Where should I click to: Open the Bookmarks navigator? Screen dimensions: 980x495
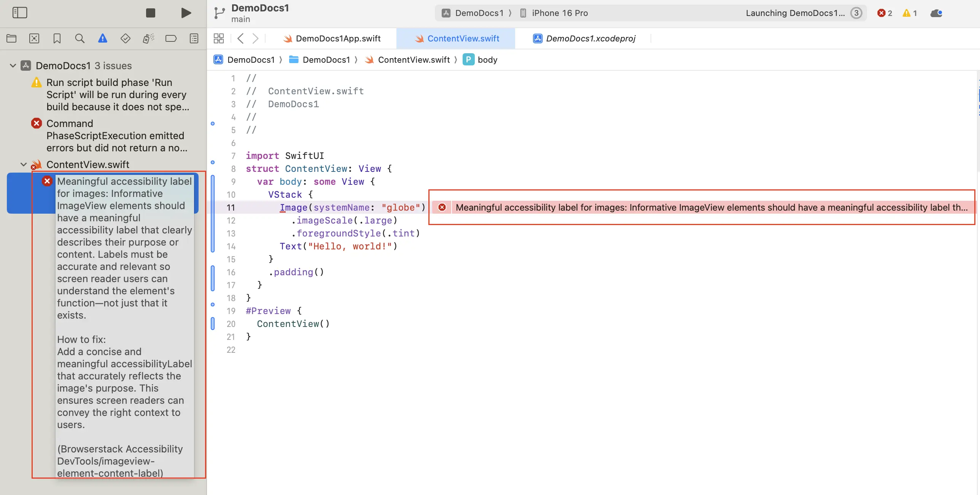(57, 38)
